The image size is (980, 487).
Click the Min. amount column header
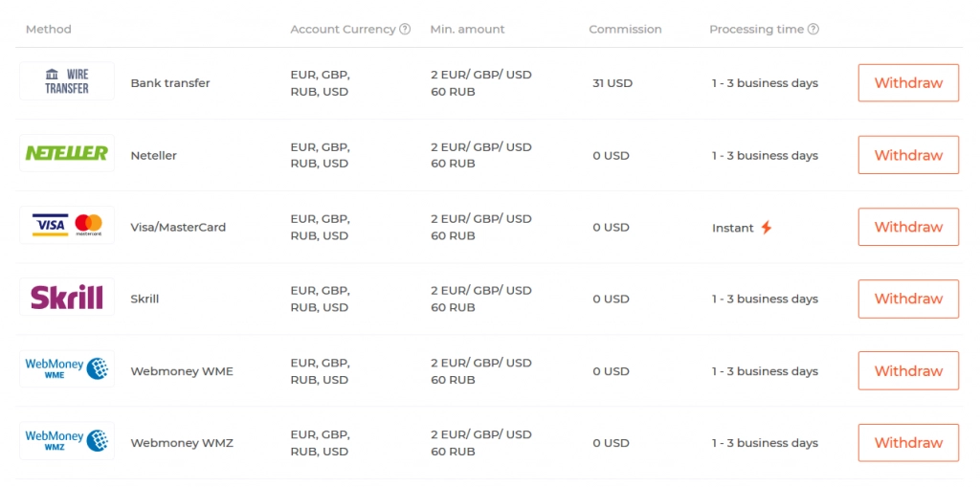[x=469, y=30]
